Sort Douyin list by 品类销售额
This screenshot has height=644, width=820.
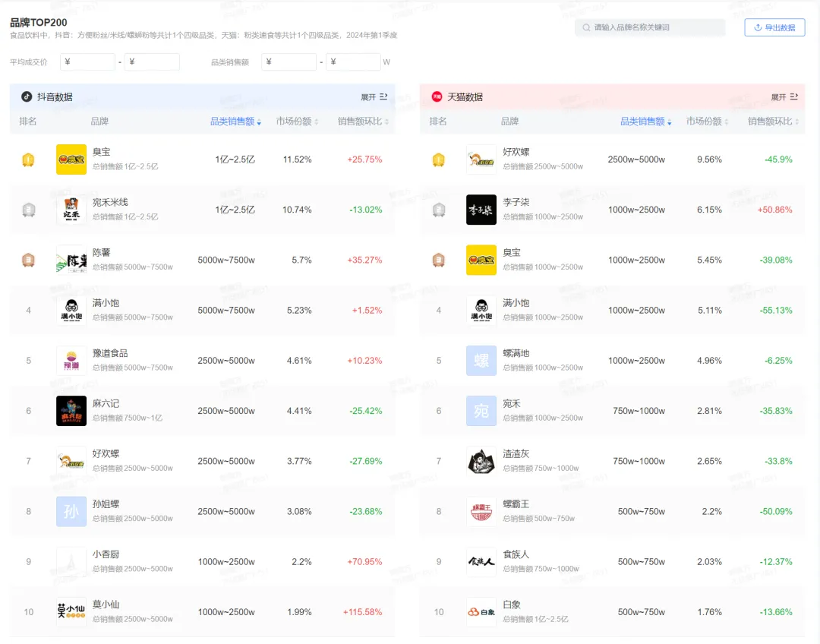click(236, 122)
